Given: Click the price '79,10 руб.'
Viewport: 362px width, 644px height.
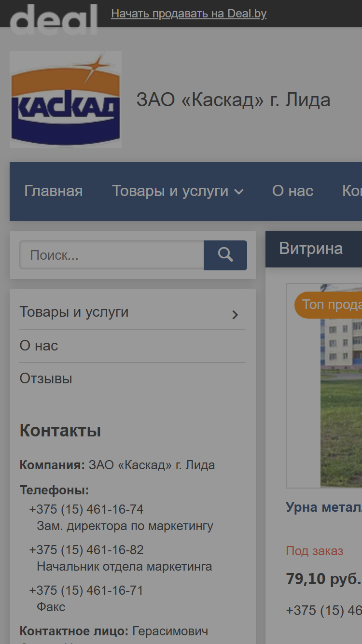Looking at the screenshot, I should 323,578.
